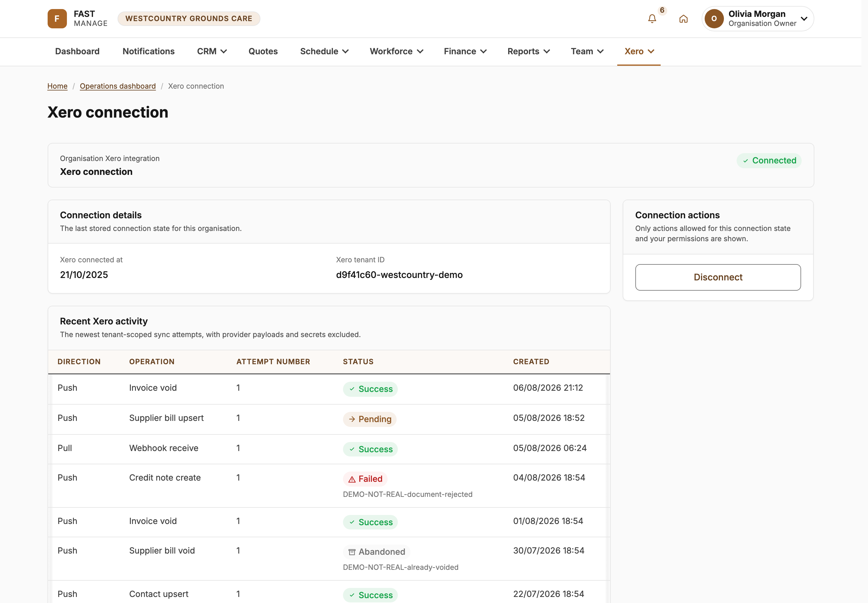Click the Attempt Number column header
868x603 pixels.
(273, 361)
